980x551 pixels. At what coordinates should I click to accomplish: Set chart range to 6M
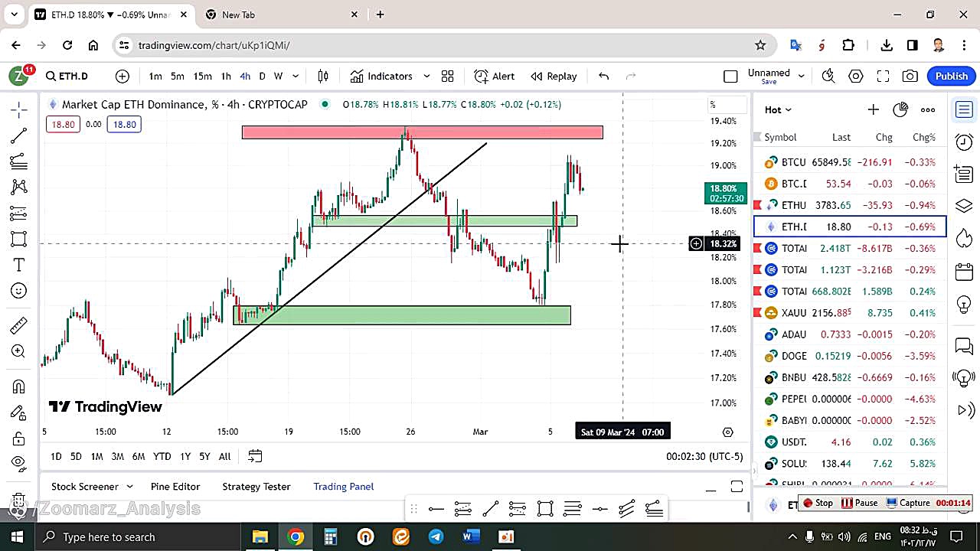(x=139, y=456)
